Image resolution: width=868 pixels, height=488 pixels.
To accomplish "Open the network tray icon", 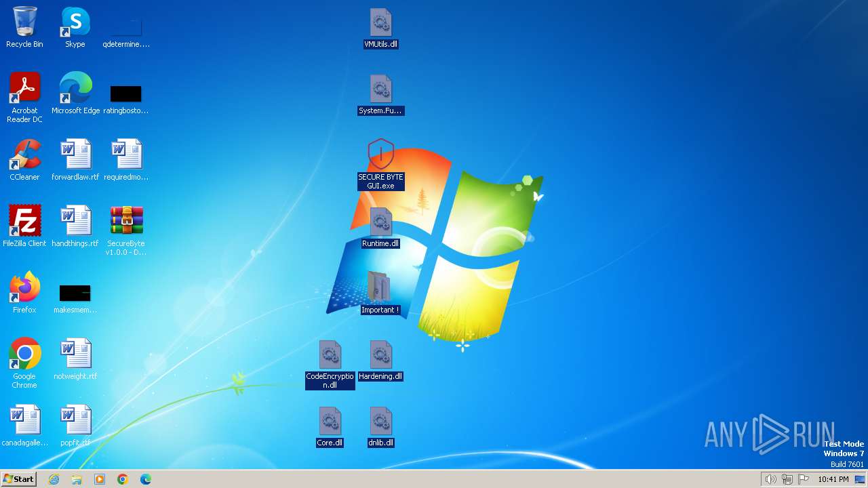I will coord(787,479).
